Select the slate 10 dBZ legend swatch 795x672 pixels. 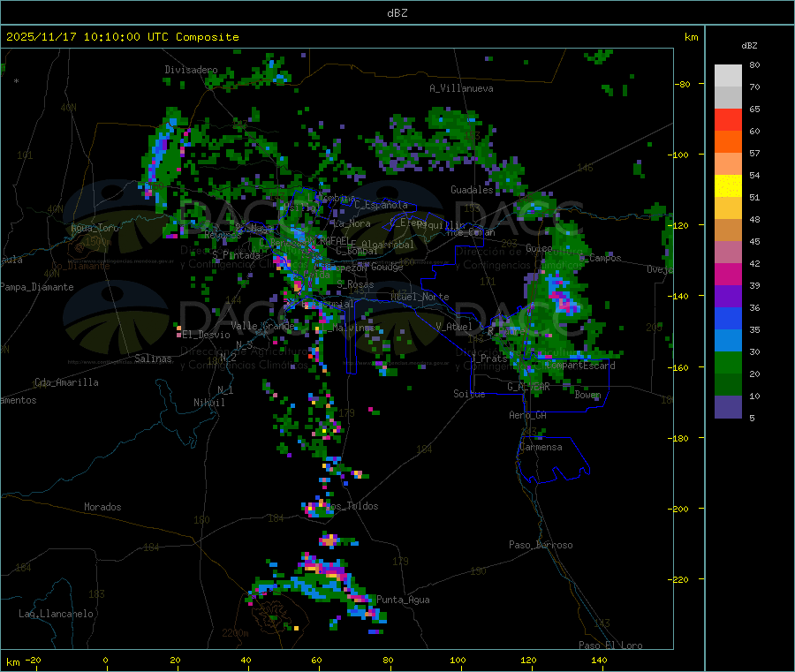click(x=728, y=406)
